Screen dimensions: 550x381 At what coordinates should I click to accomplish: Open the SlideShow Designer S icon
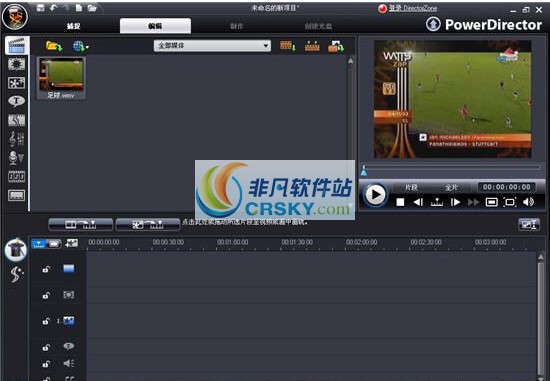[16, 274]
